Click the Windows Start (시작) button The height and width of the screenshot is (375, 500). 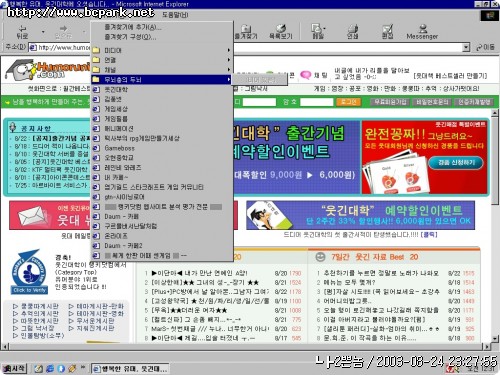[x=14, y=368]
